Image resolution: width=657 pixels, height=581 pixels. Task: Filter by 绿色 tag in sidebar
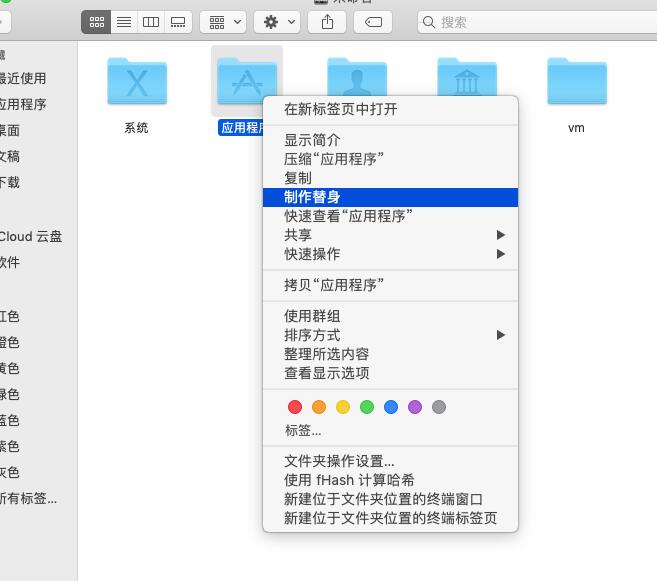(39, 394)
